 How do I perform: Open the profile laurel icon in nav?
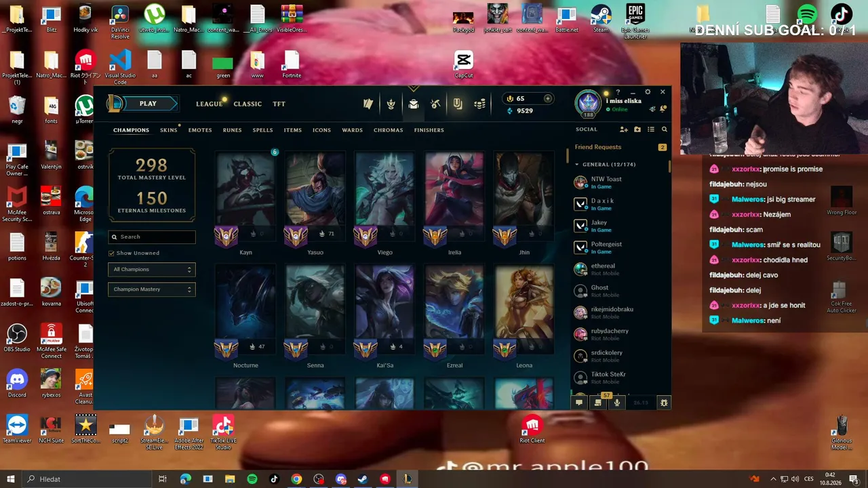(391, 104)
